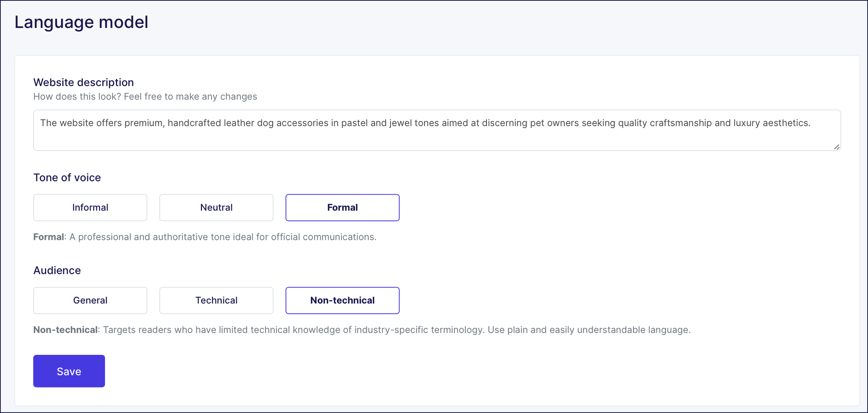Click the Audience section label
Screen dimensions: 868x413
point(57,270)
